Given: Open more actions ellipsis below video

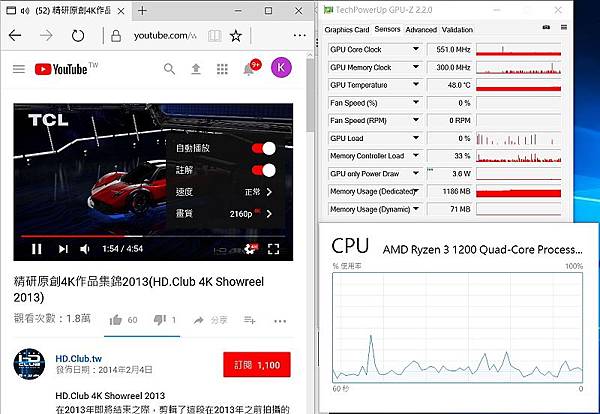Looking at the screenshot, I should click(280, 321).
